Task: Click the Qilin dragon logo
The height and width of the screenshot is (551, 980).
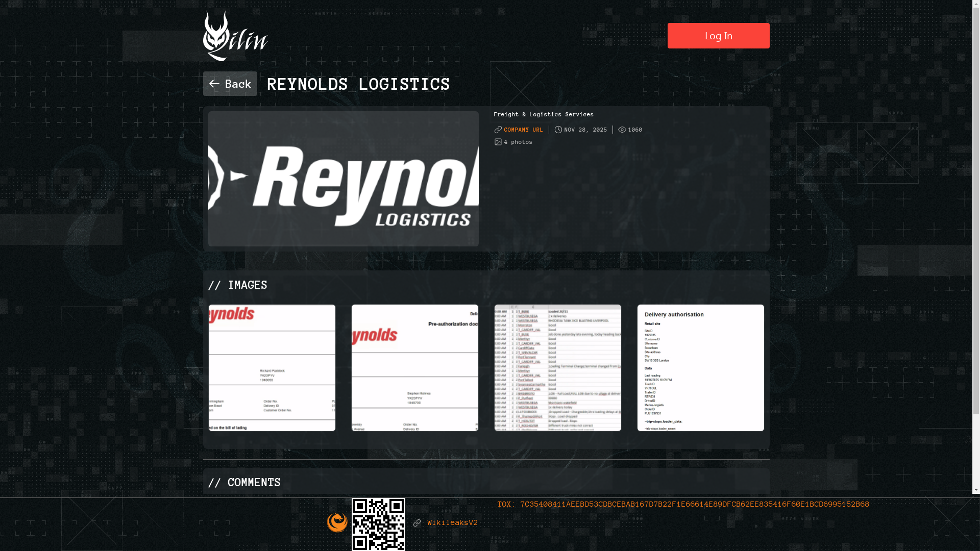Action: coord(235,36)
